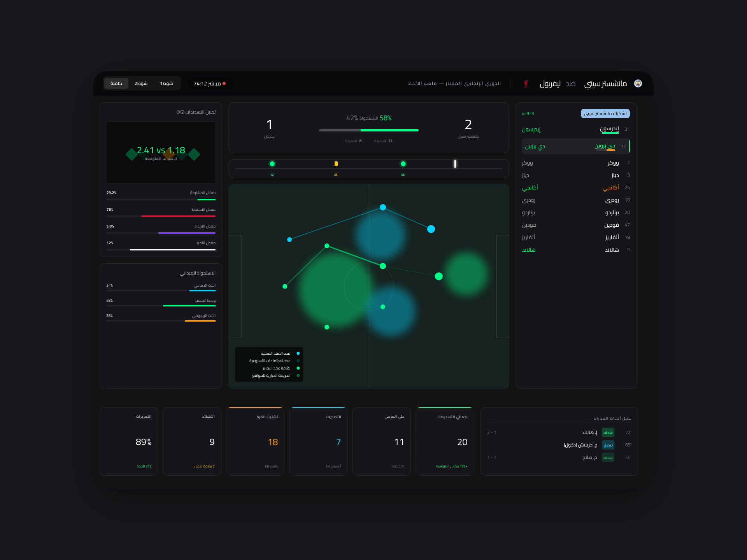Expand the 4-3-3 formation chip
The width and height of the screenshot is (747, 560).
click(528, 113)
